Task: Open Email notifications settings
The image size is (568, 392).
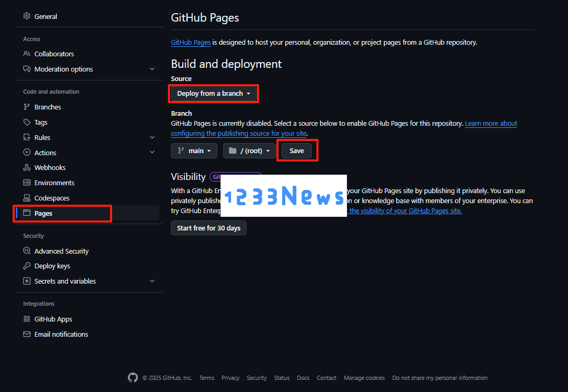Action: (61, 334)
